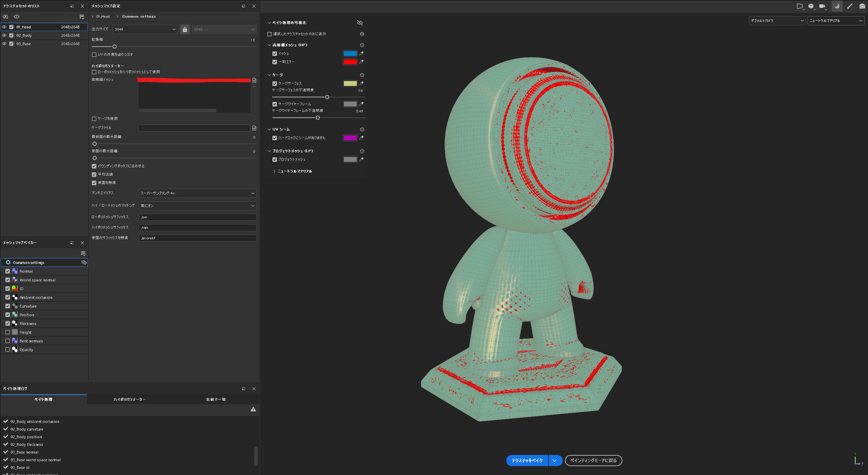Uncheck the 02_Body texture set checkbox
Viewport: 868px width, 475px height.
pyautogui.click(x=11, y=35)
